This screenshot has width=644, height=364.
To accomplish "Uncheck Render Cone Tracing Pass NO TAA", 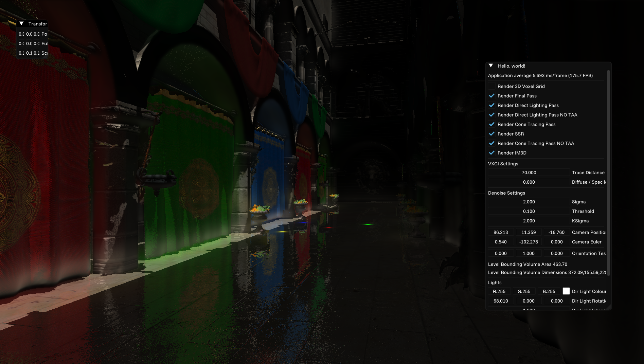I will [x=492, y=143].
